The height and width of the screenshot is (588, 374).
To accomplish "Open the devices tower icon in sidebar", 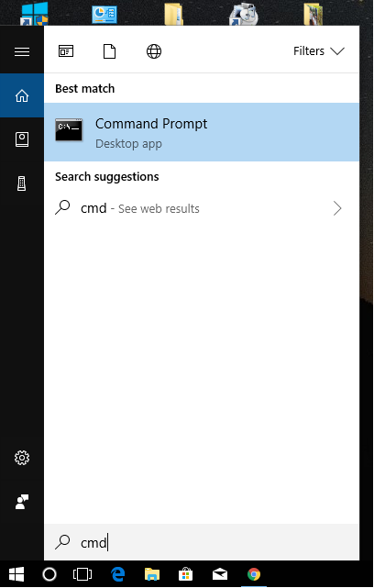I will tap(22, 183).
